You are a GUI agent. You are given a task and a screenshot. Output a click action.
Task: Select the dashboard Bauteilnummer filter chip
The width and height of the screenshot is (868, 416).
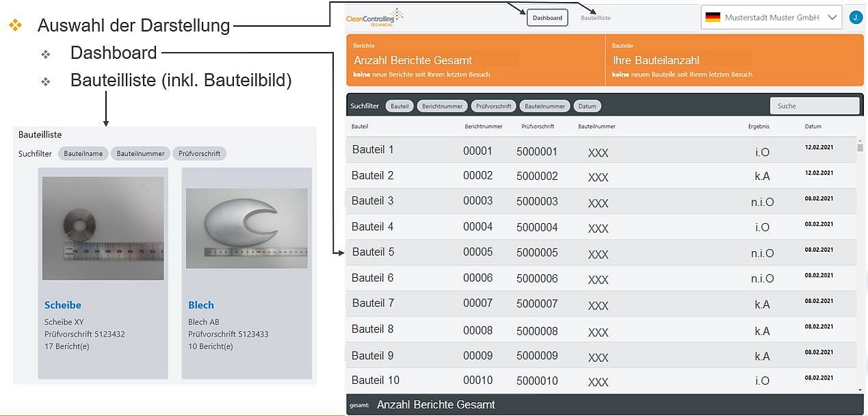tap(545, 106)
